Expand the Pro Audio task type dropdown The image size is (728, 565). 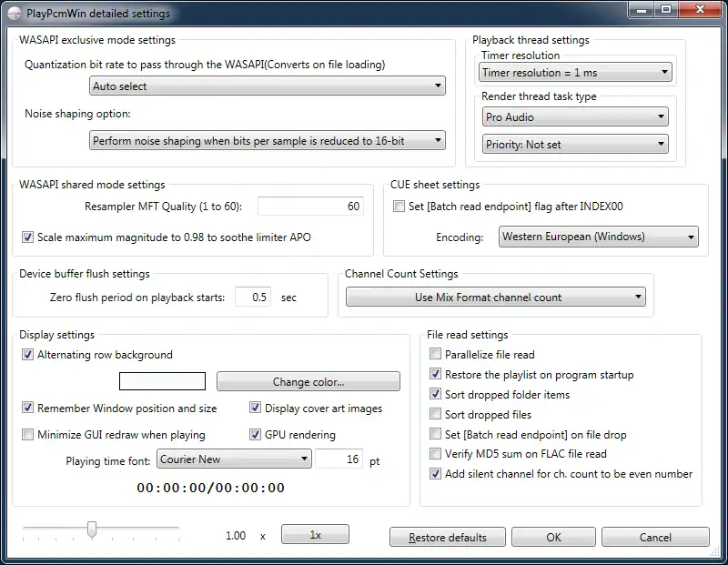[x=575, y=117]
